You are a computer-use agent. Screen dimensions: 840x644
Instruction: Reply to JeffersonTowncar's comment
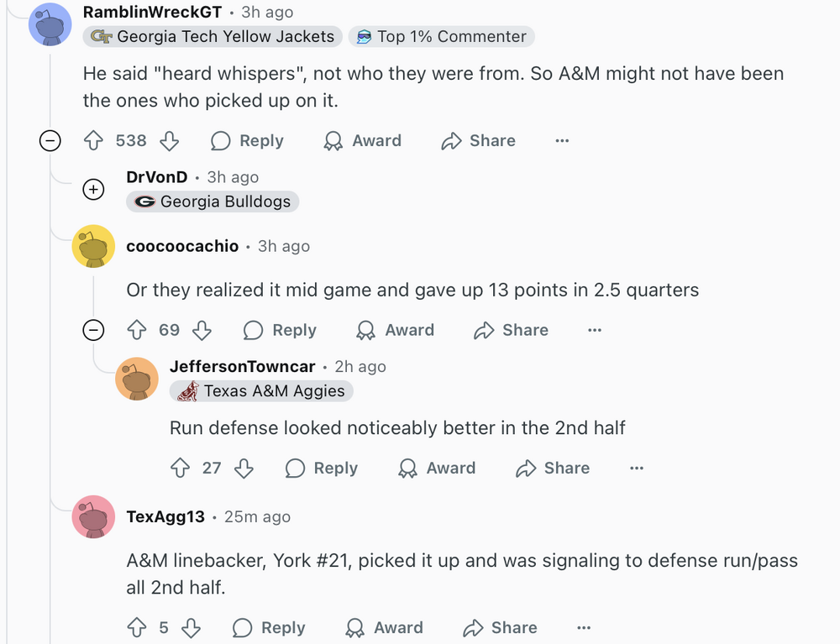pyautogui.click(x=322, y=469)
